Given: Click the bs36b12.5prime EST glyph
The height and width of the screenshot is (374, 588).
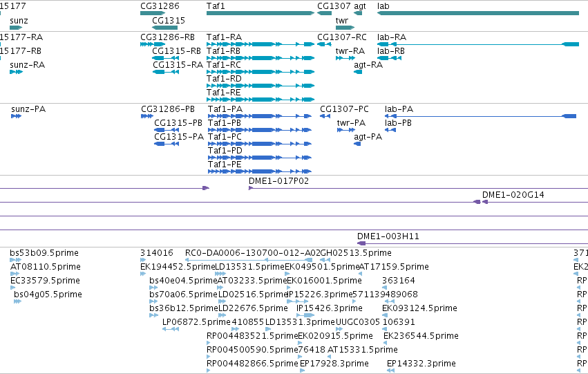Looking at the screenshot, I should (154, 315).
